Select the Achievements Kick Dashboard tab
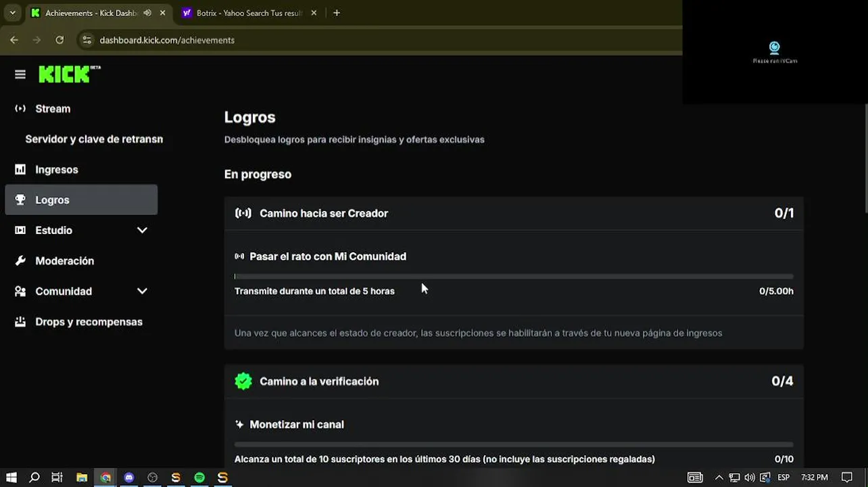This screenshot has height=487, width=868. pos(91,13)
